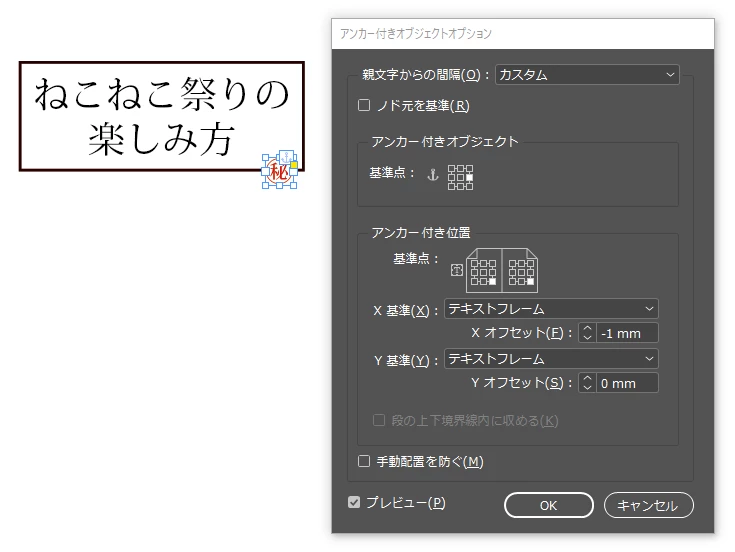Select the filled bottom-right point on left page proxy
This screenshot has width=735, height=552.
coord(492,282)
